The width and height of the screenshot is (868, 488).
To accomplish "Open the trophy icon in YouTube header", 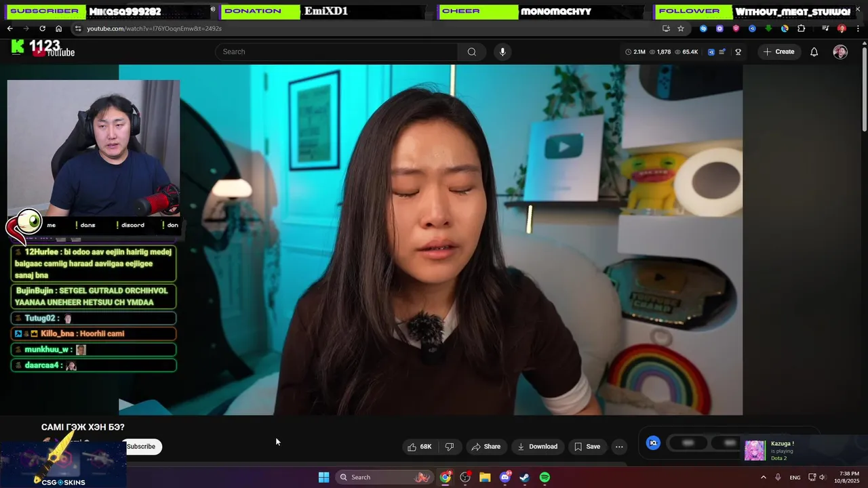I will click(738, 52).
